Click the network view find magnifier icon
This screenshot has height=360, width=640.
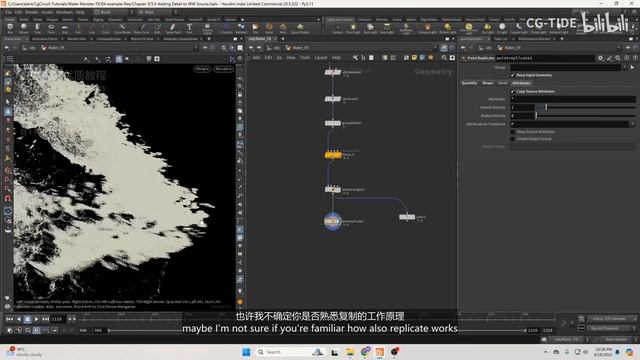pos(444,58)
